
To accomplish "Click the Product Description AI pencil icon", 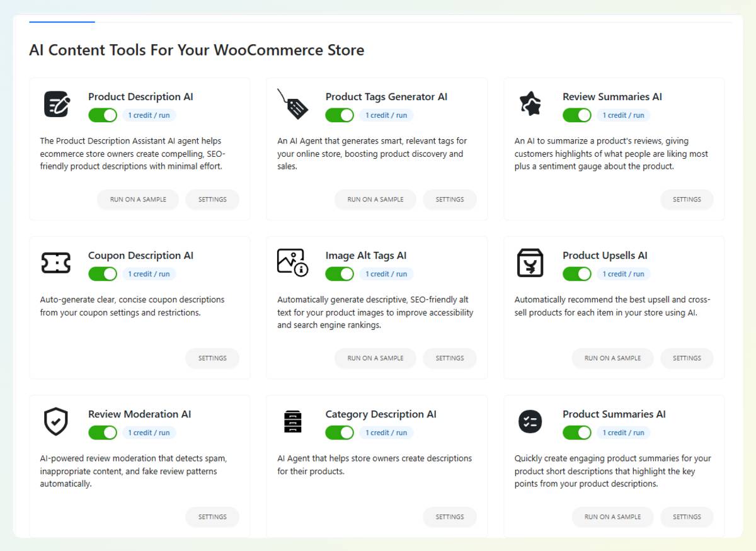I will coord(56,104).
